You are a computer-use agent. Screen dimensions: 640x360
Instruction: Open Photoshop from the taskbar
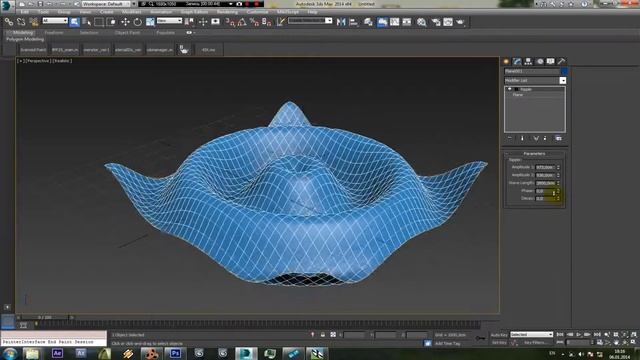175,353
